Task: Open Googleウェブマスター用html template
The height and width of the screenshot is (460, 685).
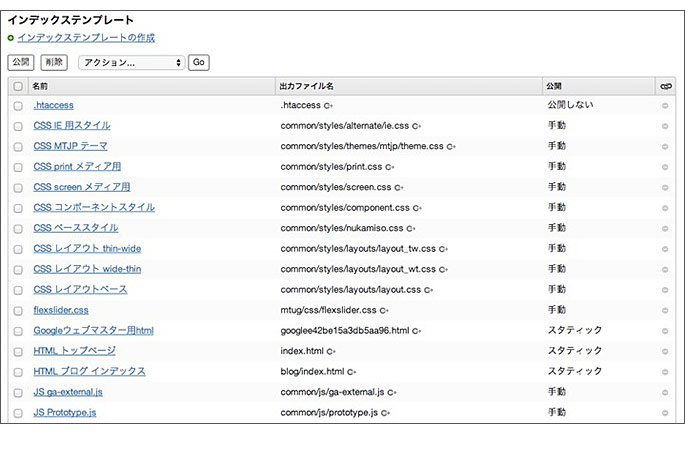Action: point(93,331)
